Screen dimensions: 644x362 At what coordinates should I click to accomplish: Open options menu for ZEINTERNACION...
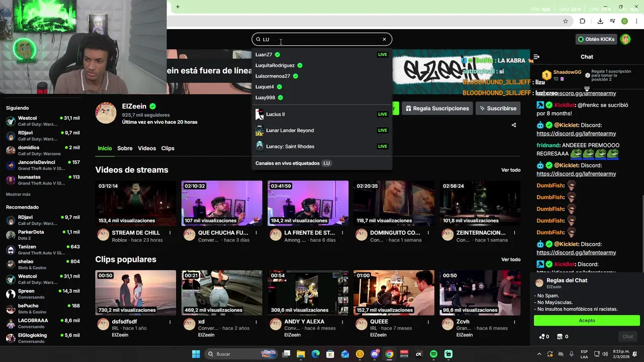(514, 233)
